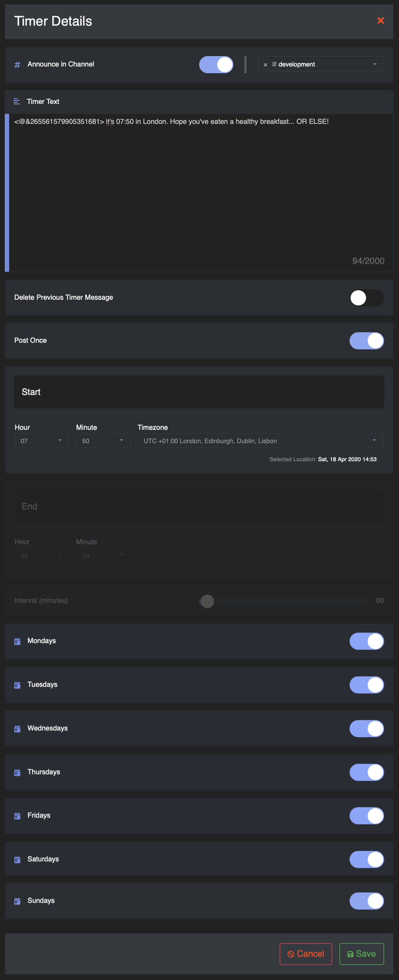Image resolution: width=399 pixels, height=980 pixels.
Task: Turn off the Post Once switch
Action: 366,341
